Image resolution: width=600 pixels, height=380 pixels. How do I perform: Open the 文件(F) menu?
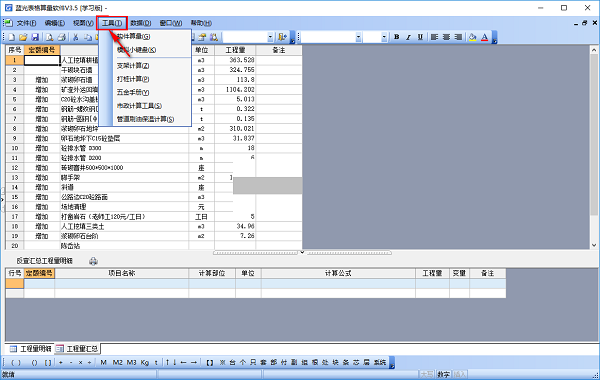tap(26, 23)
